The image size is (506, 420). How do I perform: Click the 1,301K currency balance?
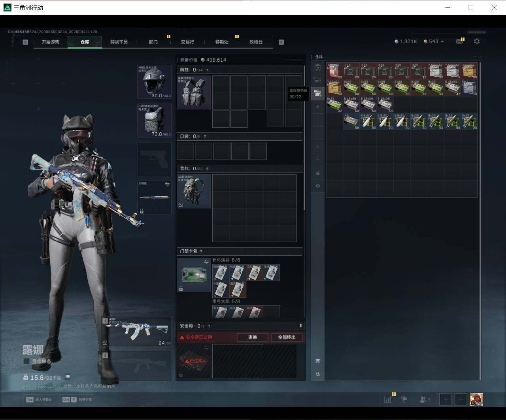(x=406, y=41)
